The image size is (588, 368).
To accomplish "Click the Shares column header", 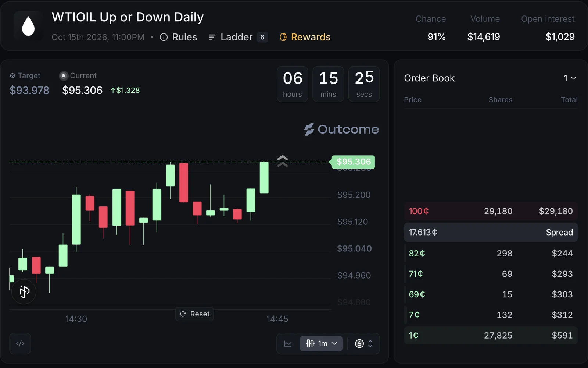I will pyautogui.click(x=500, y=100).
